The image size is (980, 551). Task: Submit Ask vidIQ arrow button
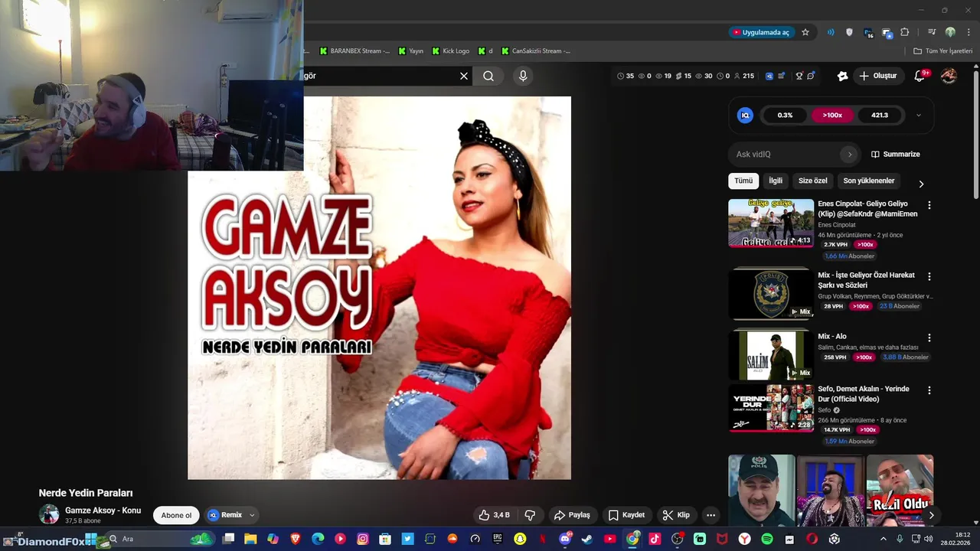click(849, 154)
